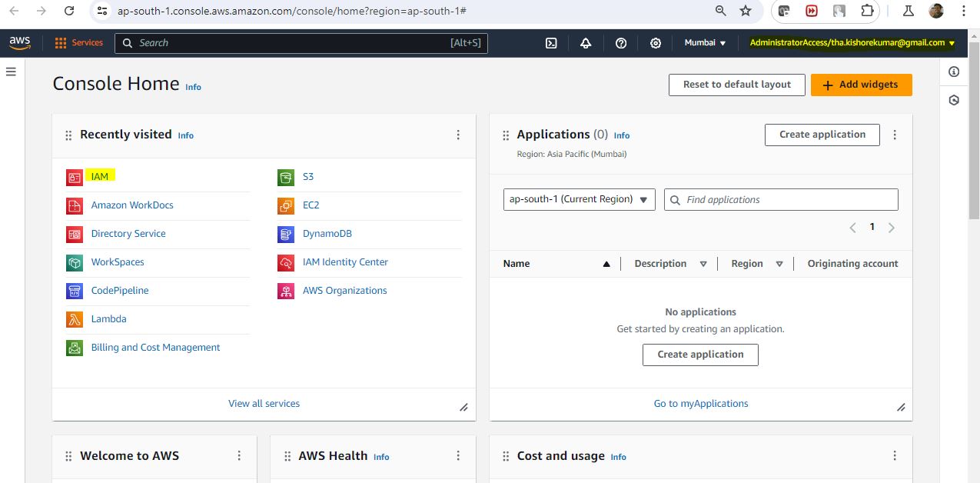
Task: Open the ap-south-1 Current Region dropdown
Action: coord(579,199)
